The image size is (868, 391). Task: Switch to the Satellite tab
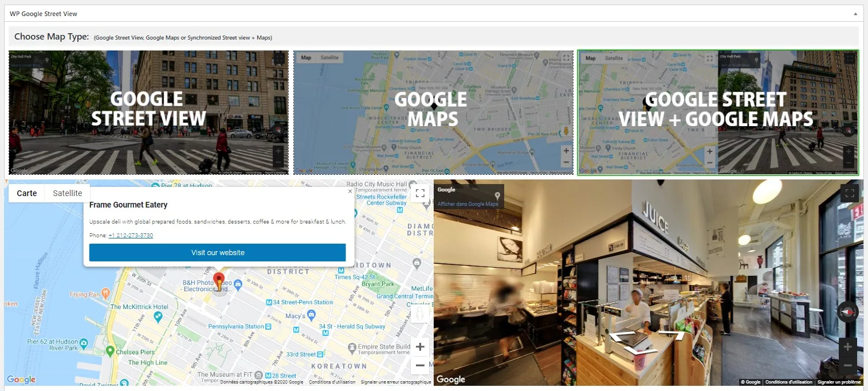click(x=66, y=193)
